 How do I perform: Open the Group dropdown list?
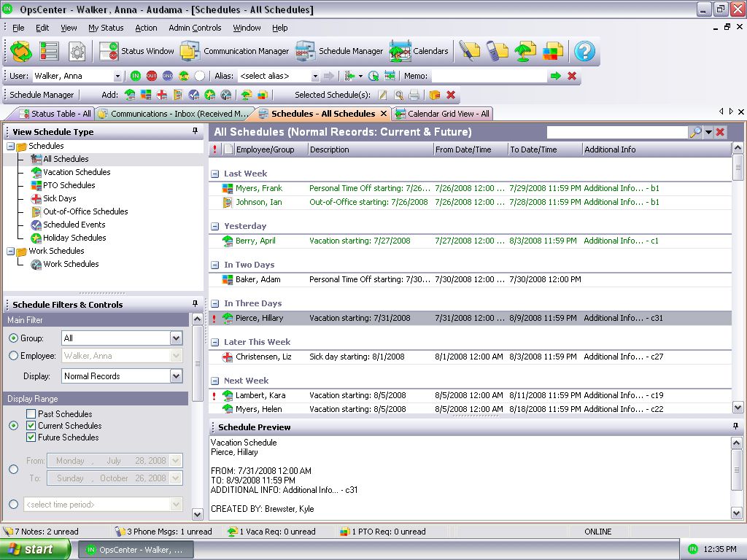176,338
